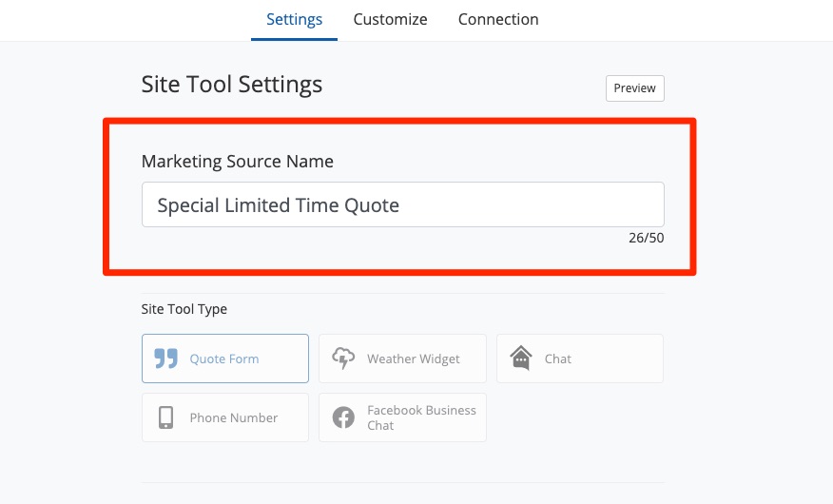
Task: Click the 26/50 character counter
Action: click(x=646, y=238)
